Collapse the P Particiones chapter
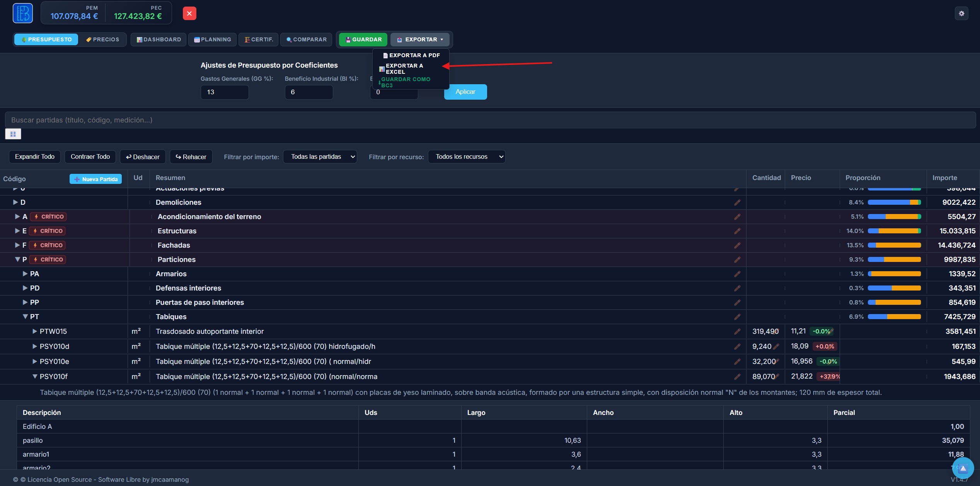 tap(17, 260)
